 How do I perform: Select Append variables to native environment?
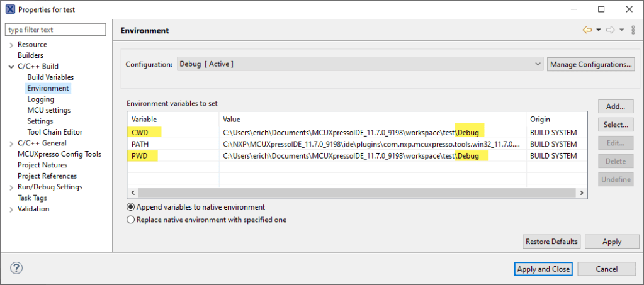point(131,207)
